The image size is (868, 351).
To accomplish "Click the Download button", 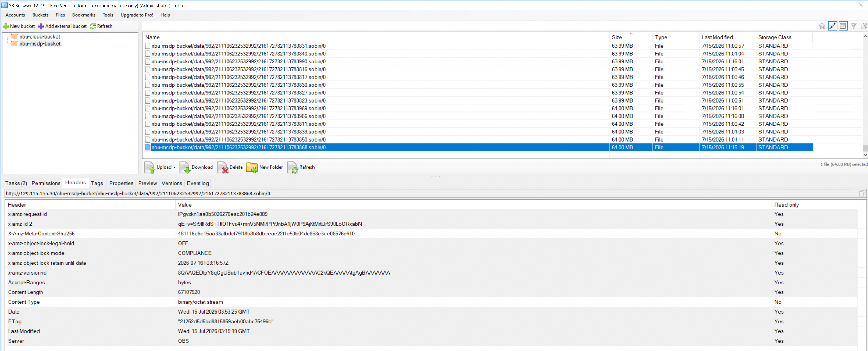I will (x=196, y=167).
